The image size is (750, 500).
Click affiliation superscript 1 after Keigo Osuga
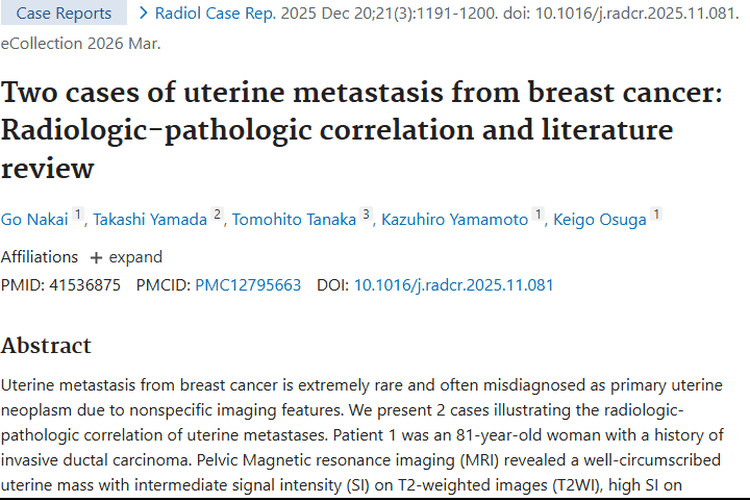(x=656, y=214)
